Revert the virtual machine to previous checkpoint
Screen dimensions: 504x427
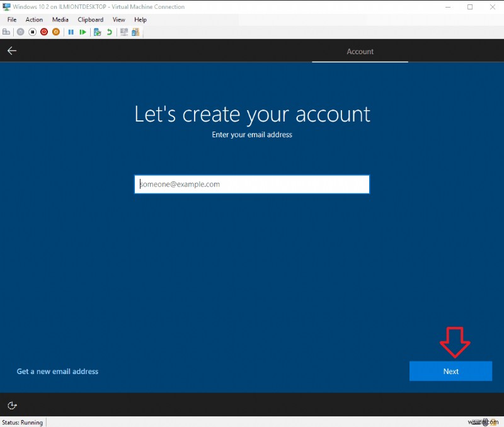click(x=109, y=32)
